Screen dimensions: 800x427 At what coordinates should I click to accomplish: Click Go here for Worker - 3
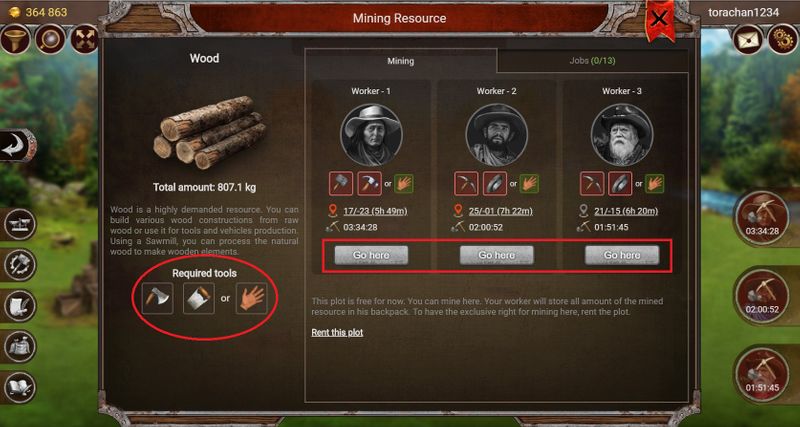(622, 255)
